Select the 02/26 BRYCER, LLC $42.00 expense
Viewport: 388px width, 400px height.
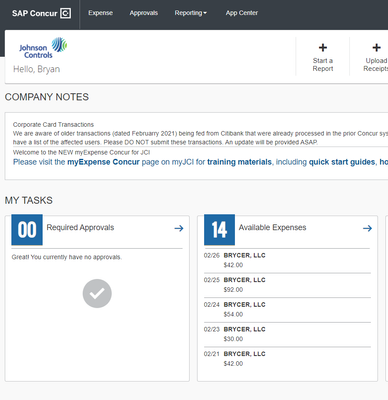tap(287, 260)
